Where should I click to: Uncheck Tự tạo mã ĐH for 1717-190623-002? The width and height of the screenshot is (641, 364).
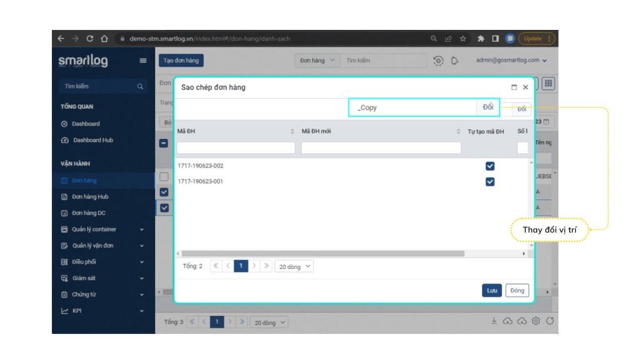point(490,166)
